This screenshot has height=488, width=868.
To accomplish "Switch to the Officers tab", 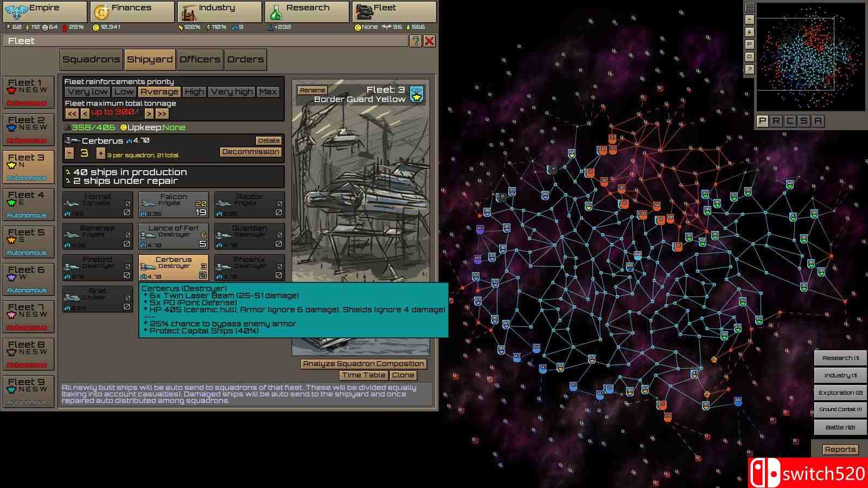I will click(200, 60).
